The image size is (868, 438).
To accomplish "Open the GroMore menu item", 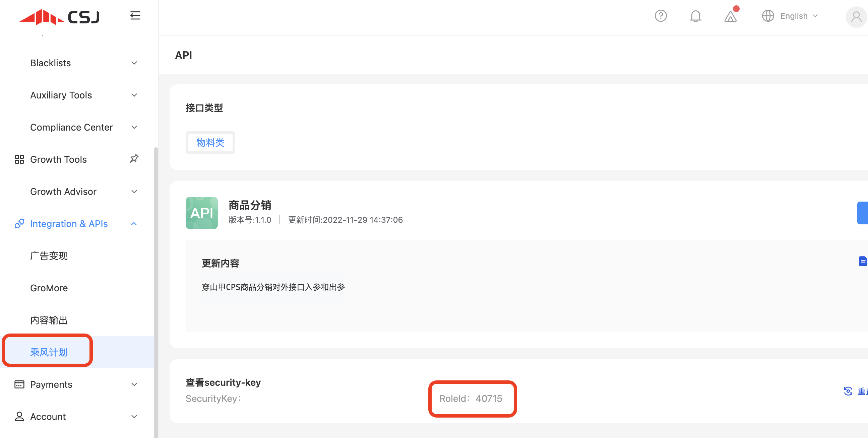I will pyautogui.click(x=49, y=288).
